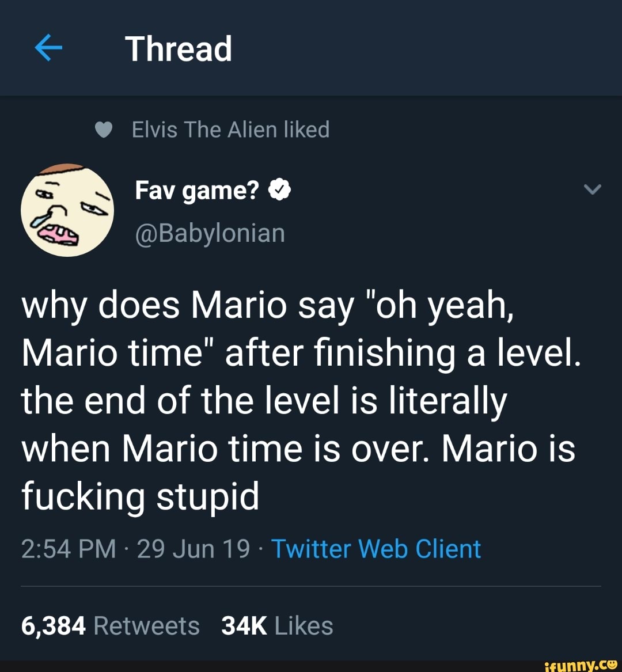The width and height of the screenshot is (622, 672).
Task: Click the divider line below the timestamp
Action: [311, 585]
